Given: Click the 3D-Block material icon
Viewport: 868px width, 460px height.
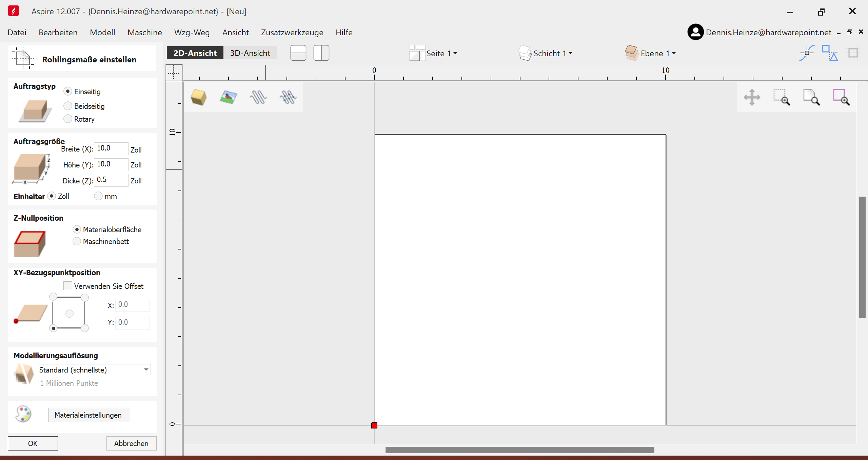Looking at the screenshot, I should tap(199, 97).
